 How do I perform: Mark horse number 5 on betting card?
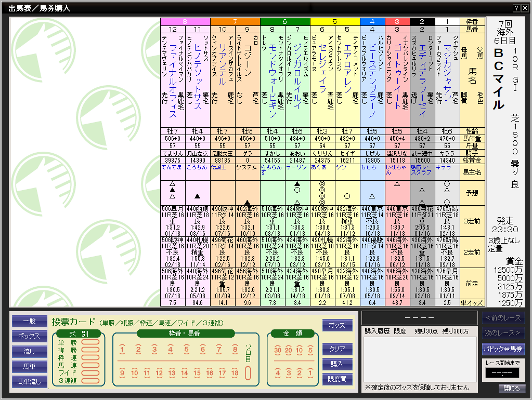tap(187, 350)
